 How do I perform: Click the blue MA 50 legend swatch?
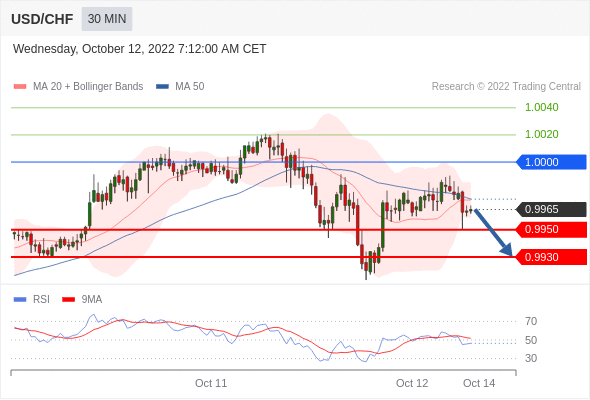pos(162,87)
